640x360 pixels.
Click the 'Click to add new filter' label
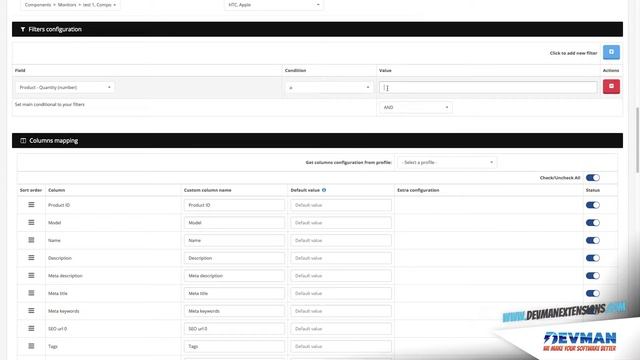pyautogui.click(x=573, y=53)
